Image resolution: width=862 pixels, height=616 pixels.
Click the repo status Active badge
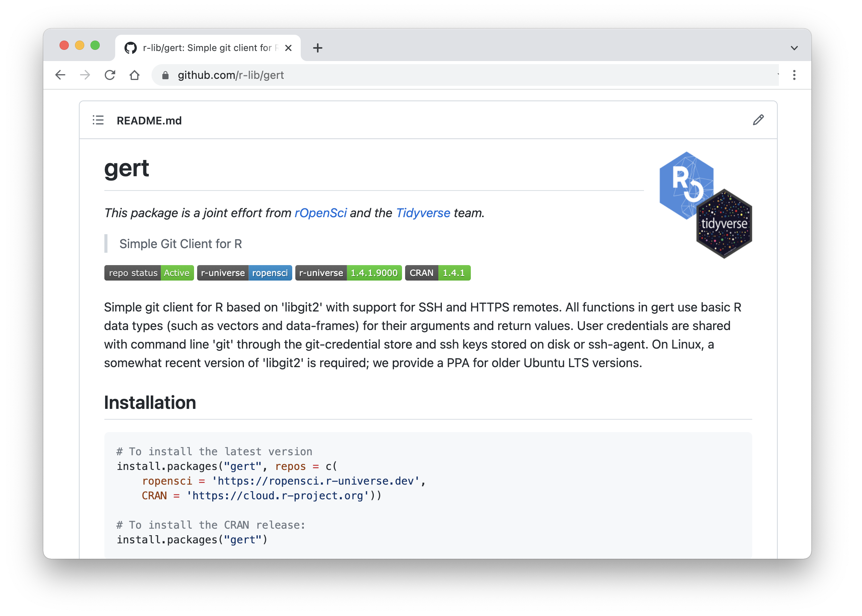[x=149, y=273]
